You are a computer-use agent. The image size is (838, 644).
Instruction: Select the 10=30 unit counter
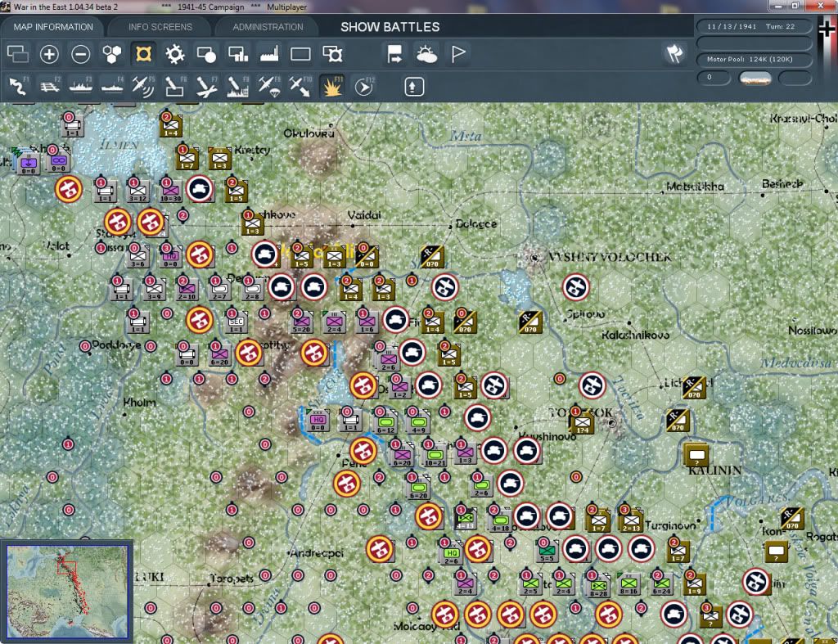pyautogui.click(x=170, y=191)
